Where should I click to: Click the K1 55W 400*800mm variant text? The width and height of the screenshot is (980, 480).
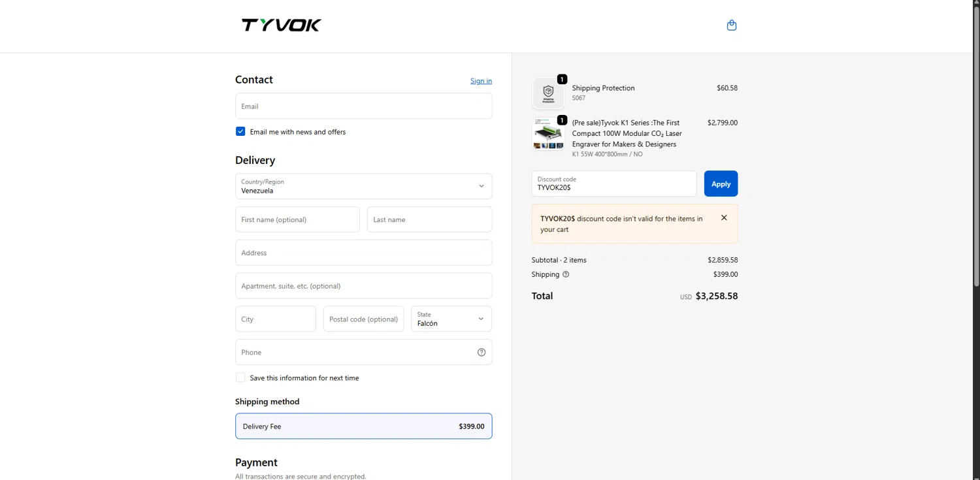(607, 154)
